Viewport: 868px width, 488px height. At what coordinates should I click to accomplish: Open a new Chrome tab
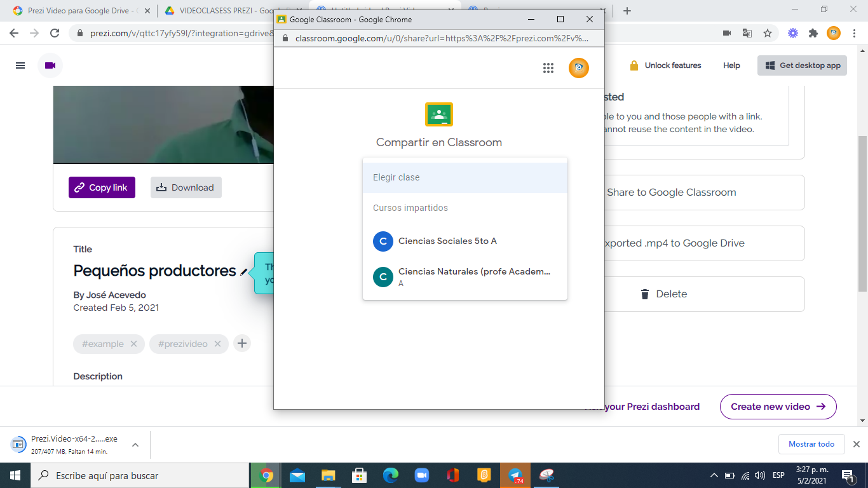coord(627,11)
